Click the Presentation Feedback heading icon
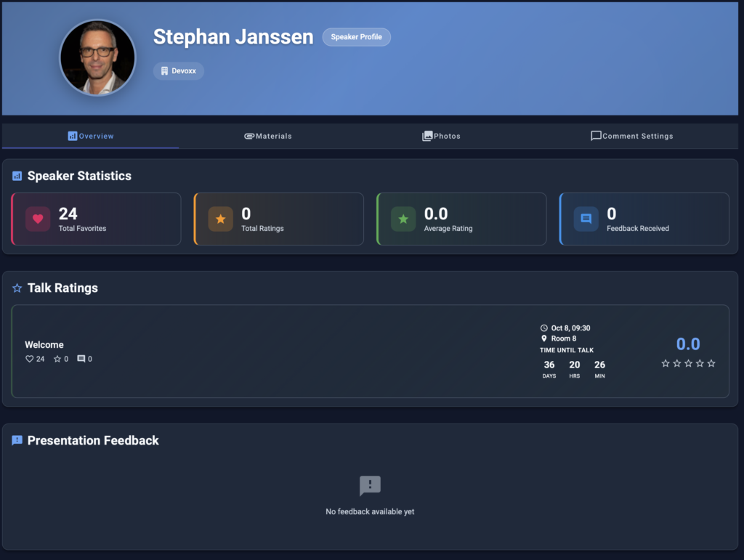This screenshot has width=744, height=560. pyautogui.click(x=17, y=440)
